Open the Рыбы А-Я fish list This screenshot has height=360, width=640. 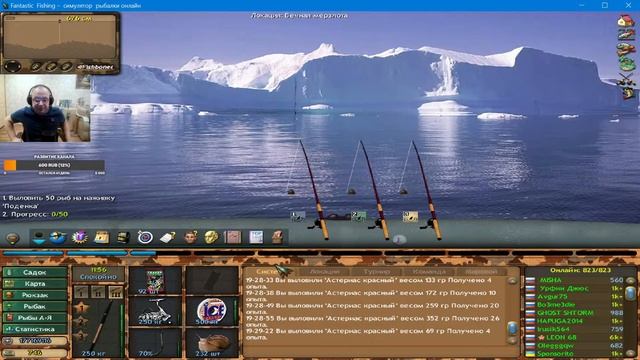coord(35,318)
